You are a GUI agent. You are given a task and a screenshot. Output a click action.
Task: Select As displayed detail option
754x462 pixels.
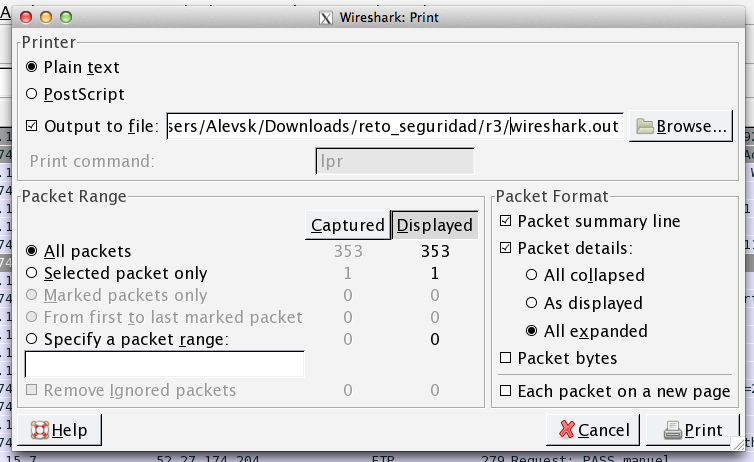tap(531, 303)
